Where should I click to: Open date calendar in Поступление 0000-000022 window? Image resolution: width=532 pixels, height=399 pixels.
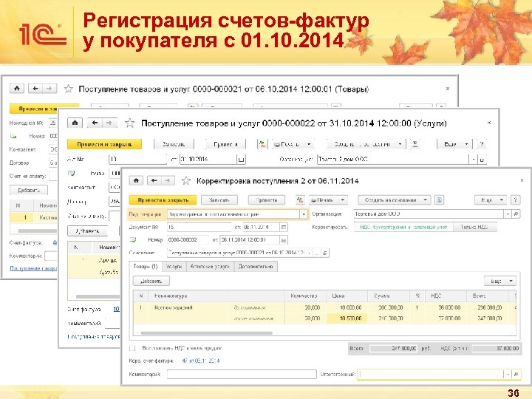(x=241, y=159)
